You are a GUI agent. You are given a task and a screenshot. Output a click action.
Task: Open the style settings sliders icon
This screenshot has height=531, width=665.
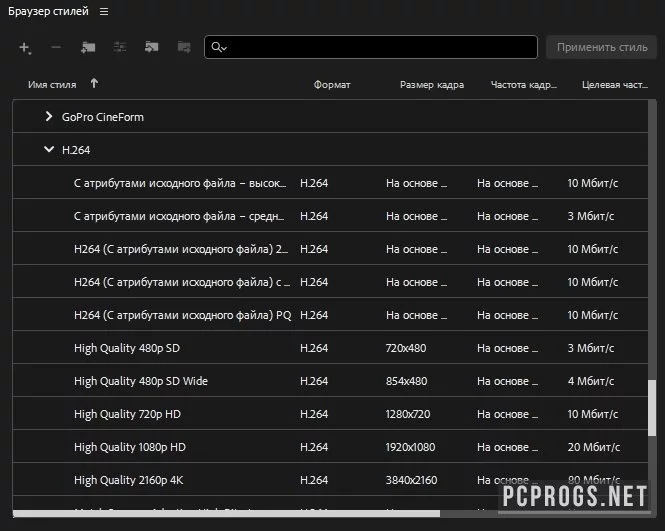(120, 47)
